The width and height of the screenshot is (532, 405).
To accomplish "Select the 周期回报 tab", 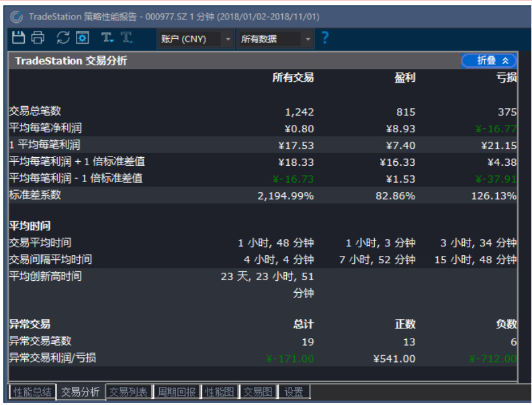I will [177, 392].
